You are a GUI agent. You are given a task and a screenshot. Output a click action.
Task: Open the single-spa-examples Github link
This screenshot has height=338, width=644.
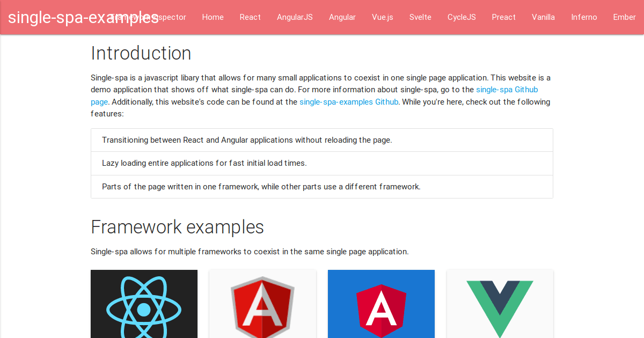pyautogui.click(x=349, y=101)
